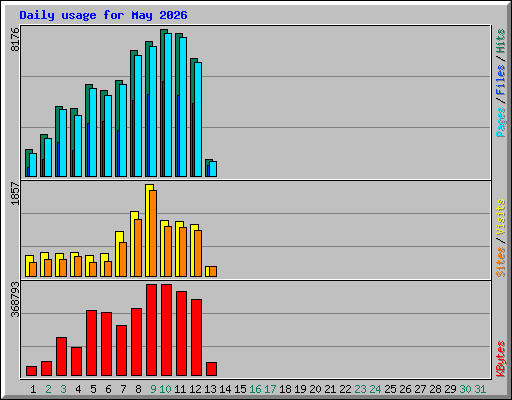Click the orange sites bar for day 9
This screenshot has height=400, width=512.
click(x=153, y=233)
